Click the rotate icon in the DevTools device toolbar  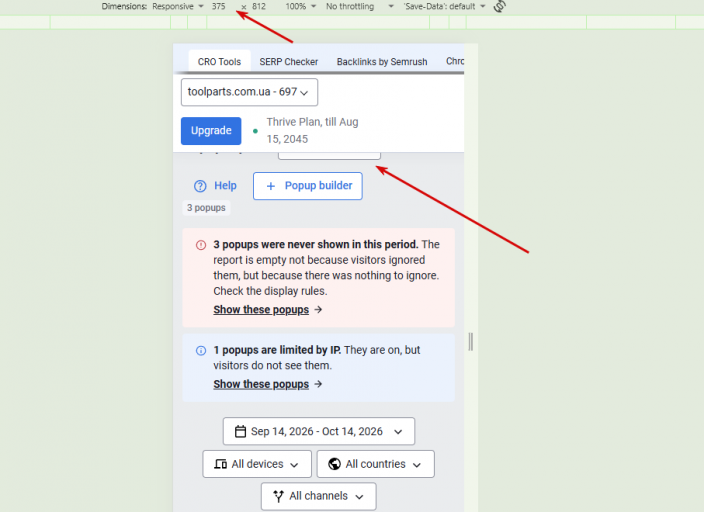pyautogui.click(x=499, y=6)
